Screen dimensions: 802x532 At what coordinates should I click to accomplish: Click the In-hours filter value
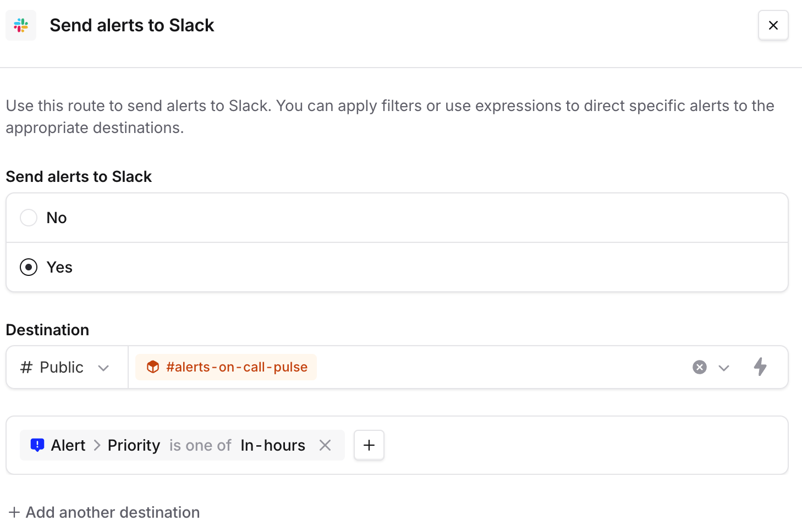(273, 445)
